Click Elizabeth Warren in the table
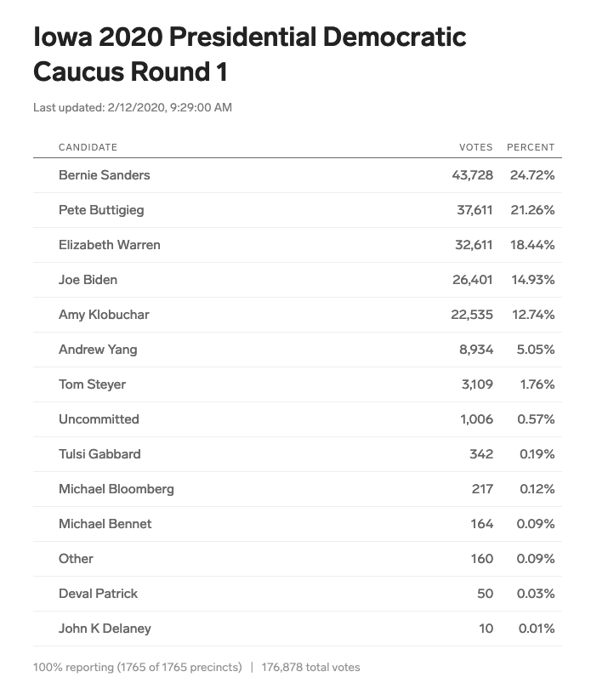 (x=109, y=245)
